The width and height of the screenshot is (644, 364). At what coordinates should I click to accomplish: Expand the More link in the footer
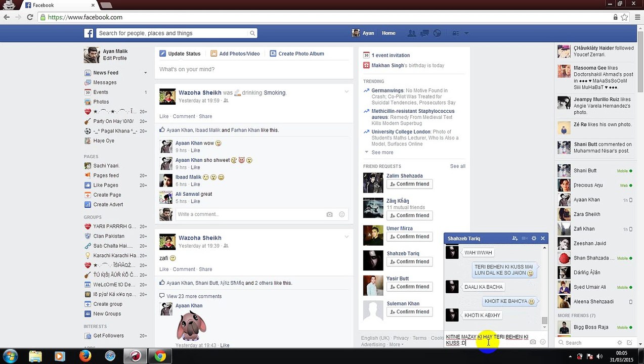396,345
